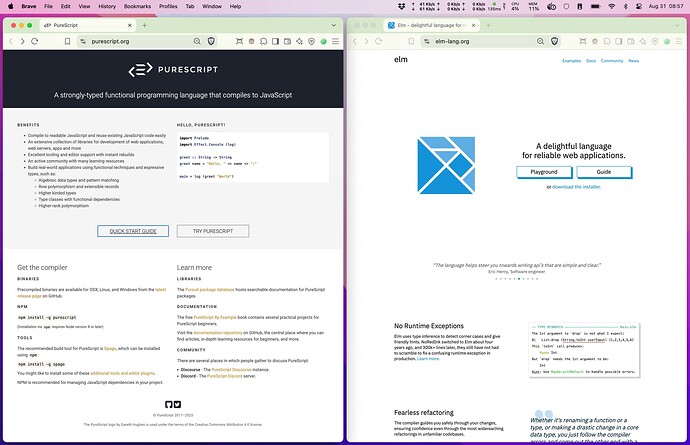Viewport: 690px width, 445px height.
Task: View site information for purescript.org
Action: 83,41
